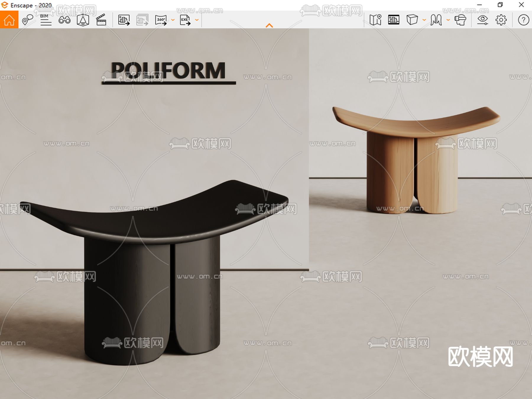Open the dropdown beside the 360° panorama icon
532x399 pixels.
[172, 20]
